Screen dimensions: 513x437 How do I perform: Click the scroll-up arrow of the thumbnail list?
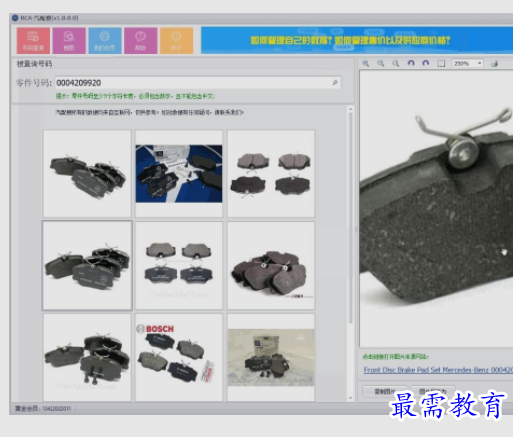350,109
